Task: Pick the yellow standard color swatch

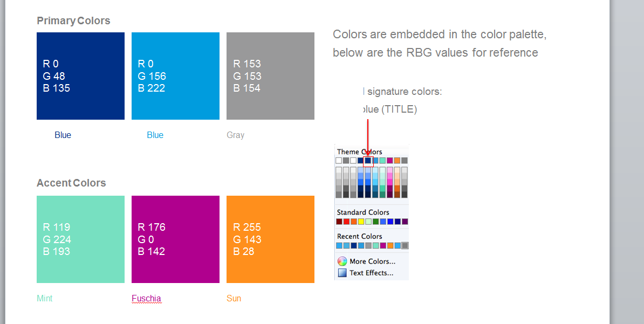Action: (x=361, y=222)
